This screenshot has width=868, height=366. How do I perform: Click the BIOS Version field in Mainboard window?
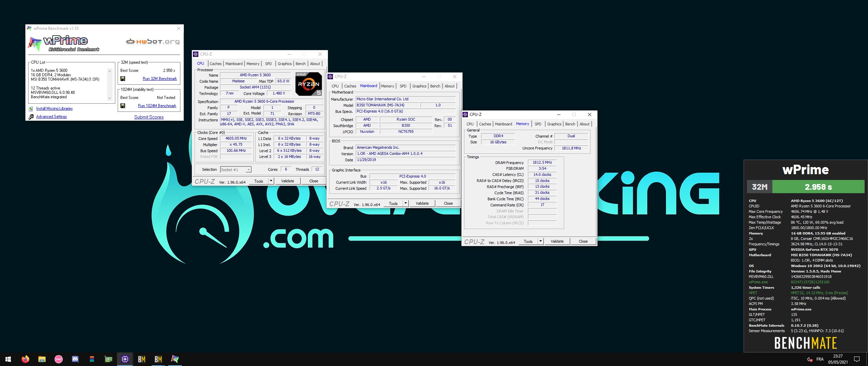click(406, 154)
